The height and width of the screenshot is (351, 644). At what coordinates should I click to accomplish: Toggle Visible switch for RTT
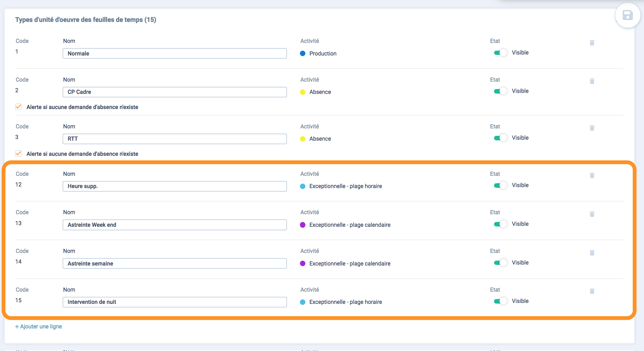[500, 138]
